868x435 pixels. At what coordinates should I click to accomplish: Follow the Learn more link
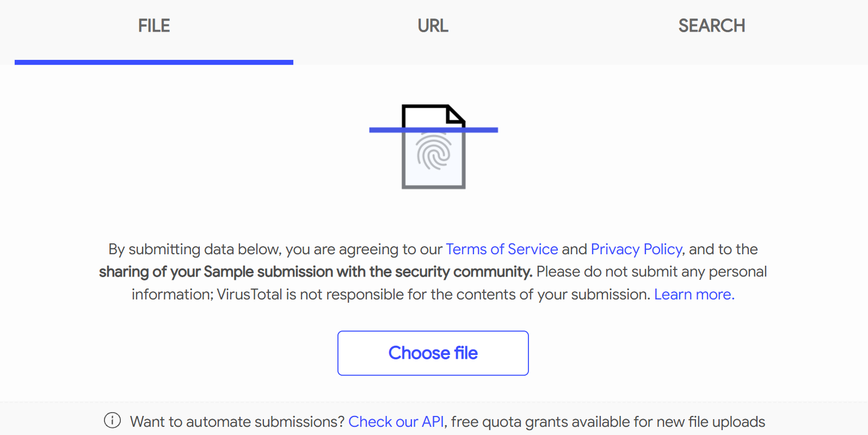694,295
